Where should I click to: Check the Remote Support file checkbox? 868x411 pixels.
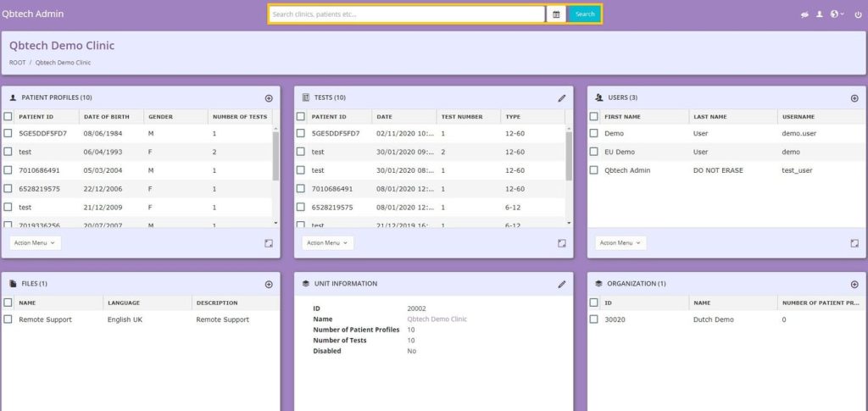click(8, 319)
